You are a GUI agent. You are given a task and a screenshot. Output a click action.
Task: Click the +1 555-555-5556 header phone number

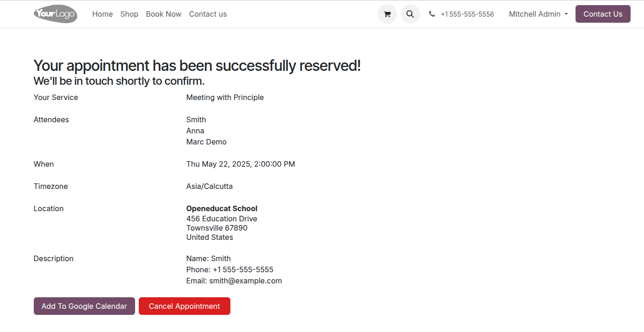coord(467,14)
